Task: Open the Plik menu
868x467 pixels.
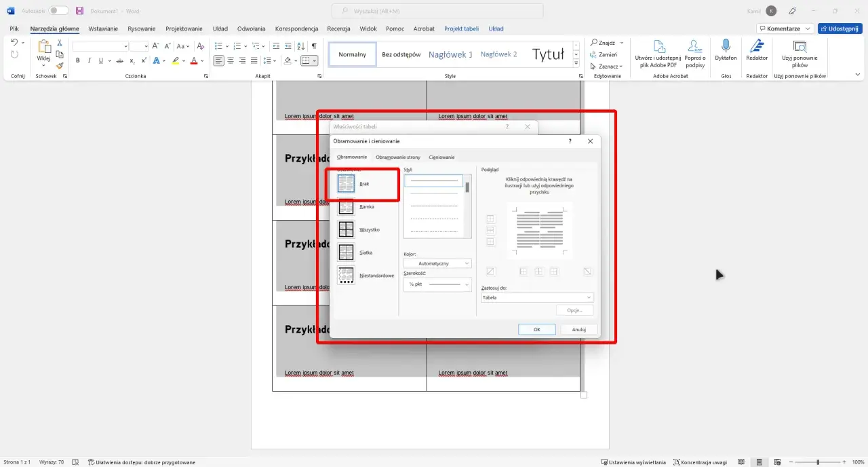Action: click(x=14, y=29)
